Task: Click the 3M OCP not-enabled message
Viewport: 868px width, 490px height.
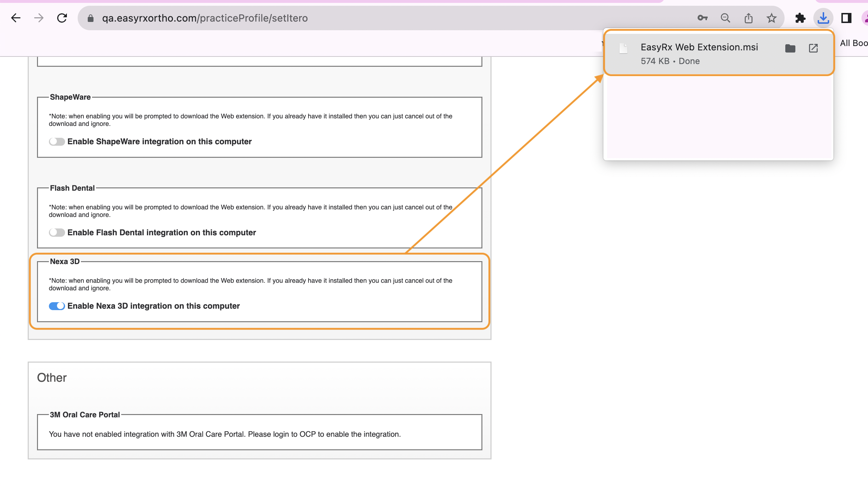Action: pos(225,435)
